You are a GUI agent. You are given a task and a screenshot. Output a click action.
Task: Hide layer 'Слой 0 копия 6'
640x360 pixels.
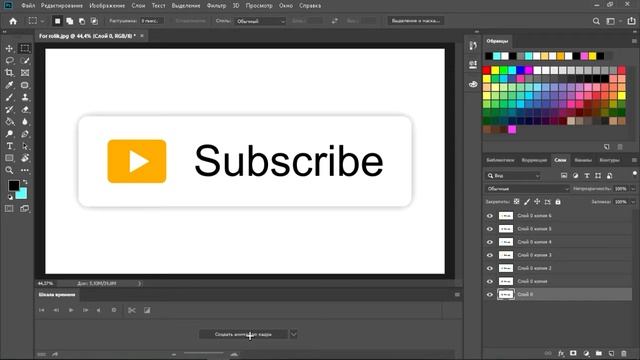point(490,216)
